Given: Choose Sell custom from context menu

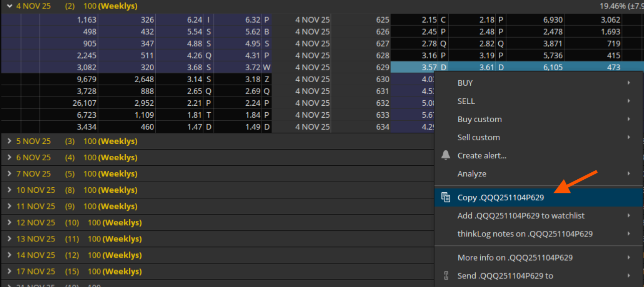Looking at the screenshot, I should tap(478, 137).
